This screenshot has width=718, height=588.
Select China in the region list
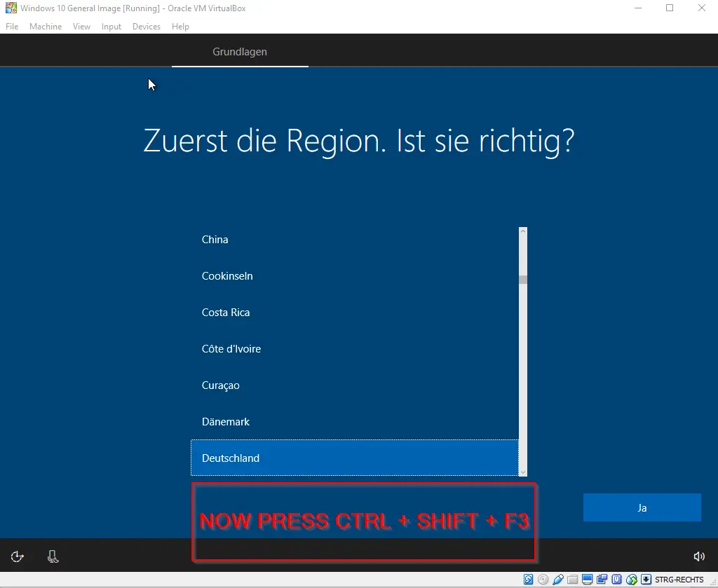click(x=355, y=239)
